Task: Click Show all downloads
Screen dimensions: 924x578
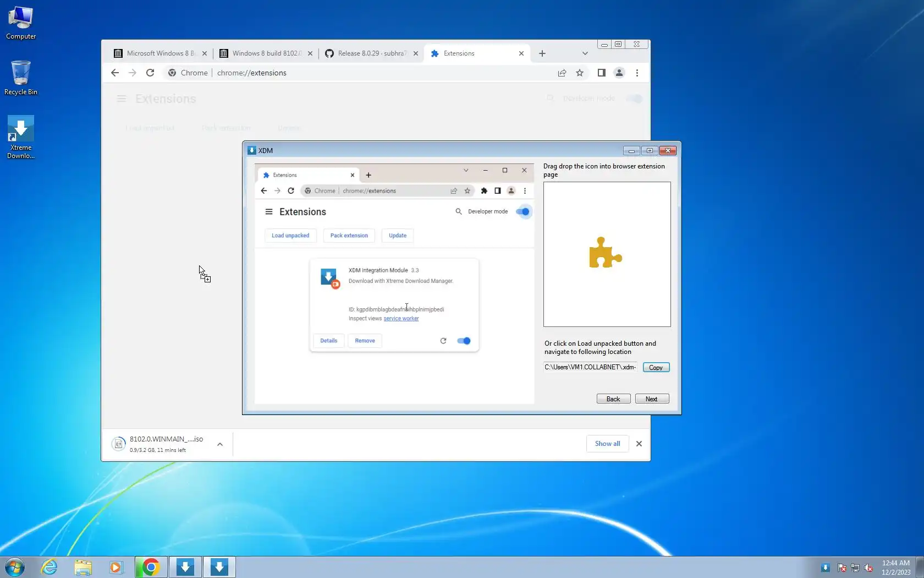Action: (x=608, y=444)
